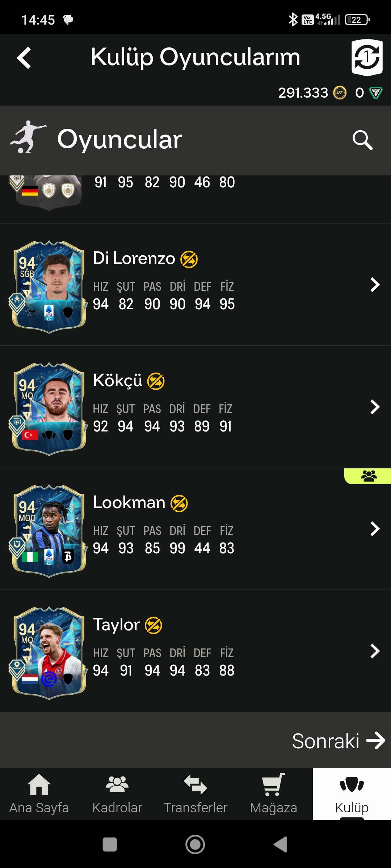Viewport: 391px width, 868px height.
Task: Tap the refresh sync icon in header
Action: (x=367, y=58)
